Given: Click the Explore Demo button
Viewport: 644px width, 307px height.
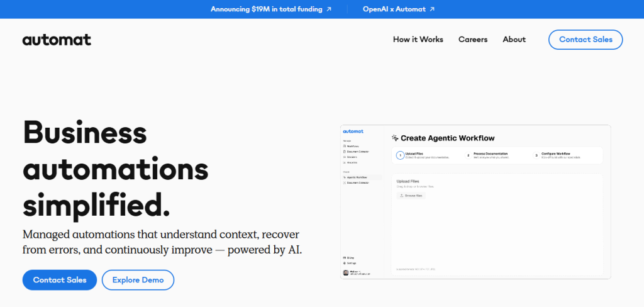Looking at the screenshot, I should click(x=138, y=280).
